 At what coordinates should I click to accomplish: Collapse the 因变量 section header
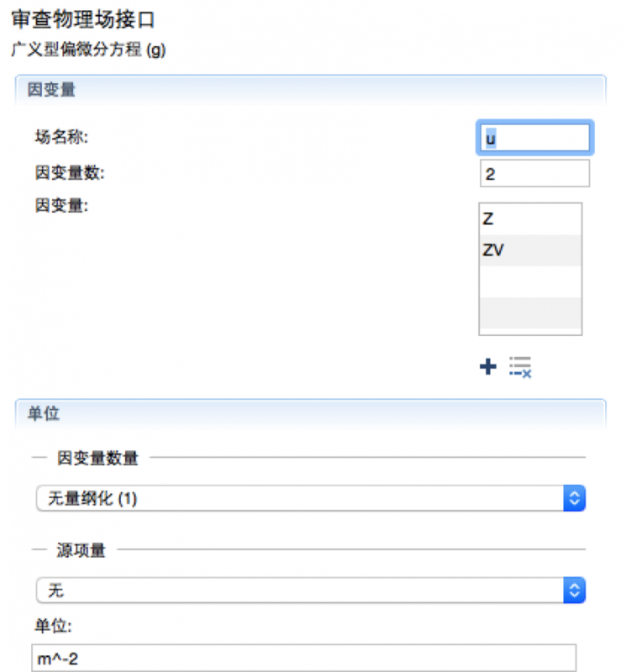pos(310,89)
